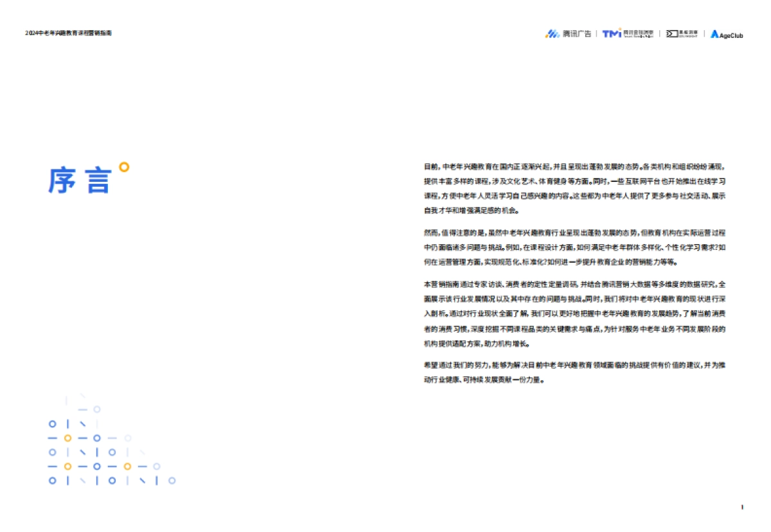Click the blue slash-mark icon of Tencent Ads

[x=553, y=33]
